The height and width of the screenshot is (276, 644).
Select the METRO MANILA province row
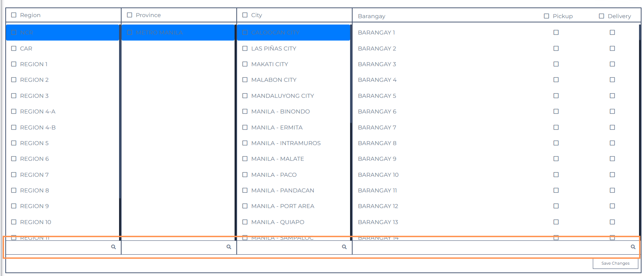[178, 32]
